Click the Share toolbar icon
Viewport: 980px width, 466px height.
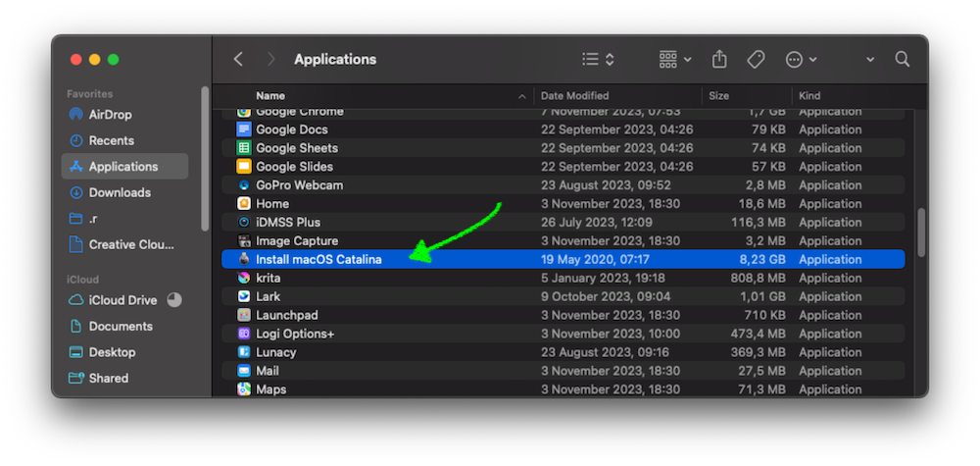coord(719,59)
